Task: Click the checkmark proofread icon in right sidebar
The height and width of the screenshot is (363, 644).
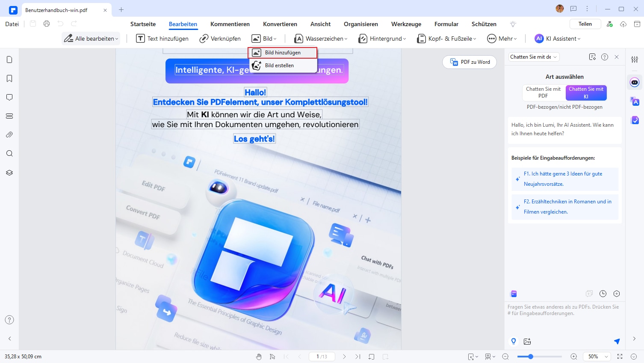Action: (635, 120)
